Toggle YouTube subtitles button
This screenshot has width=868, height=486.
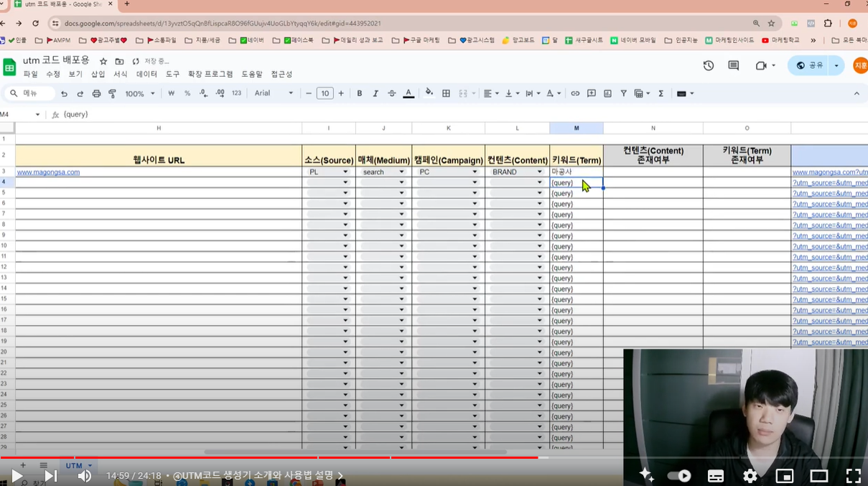click(x=716, y=475)
